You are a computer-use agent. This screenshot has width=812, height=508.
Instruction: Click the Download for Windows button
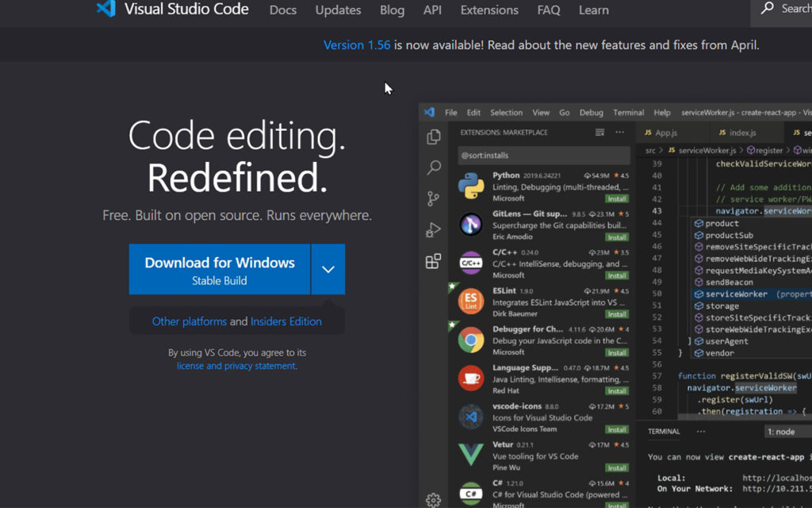220,270
